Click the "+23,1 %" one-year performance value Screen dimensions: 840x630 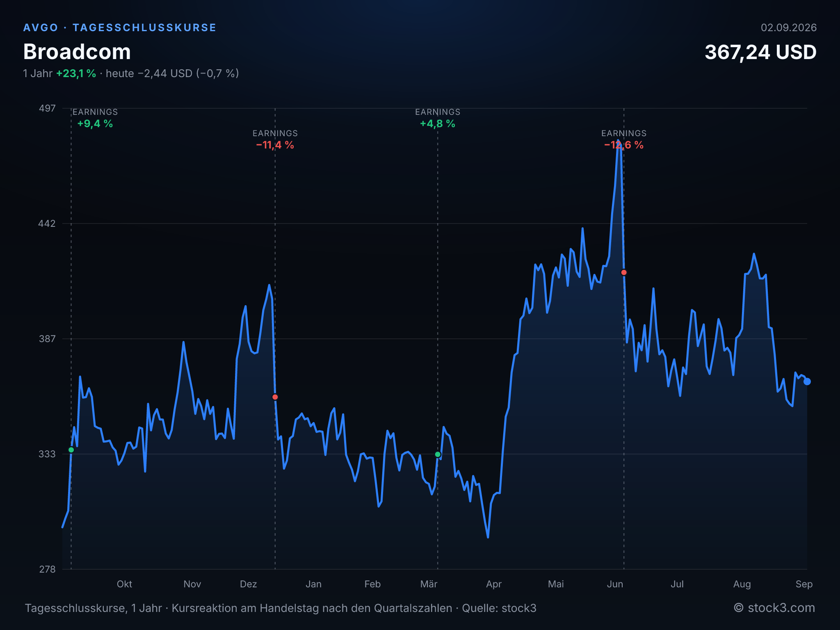click(76, 73)
